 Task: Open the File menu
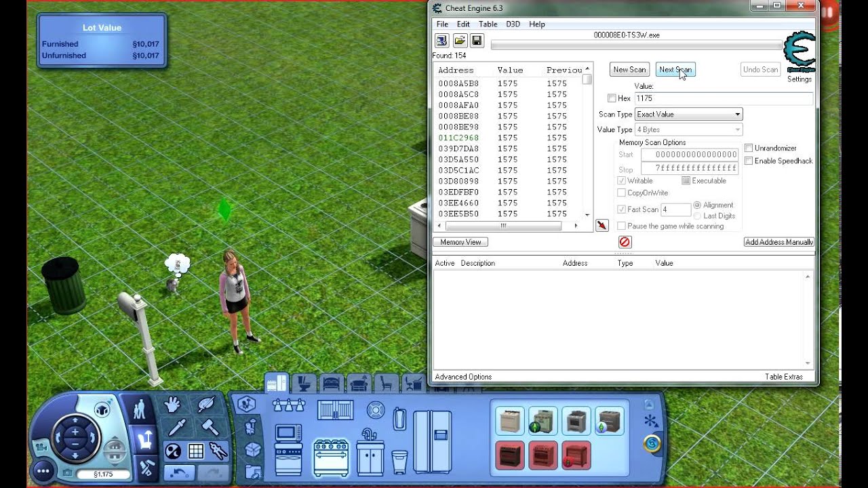coord(442,24)
